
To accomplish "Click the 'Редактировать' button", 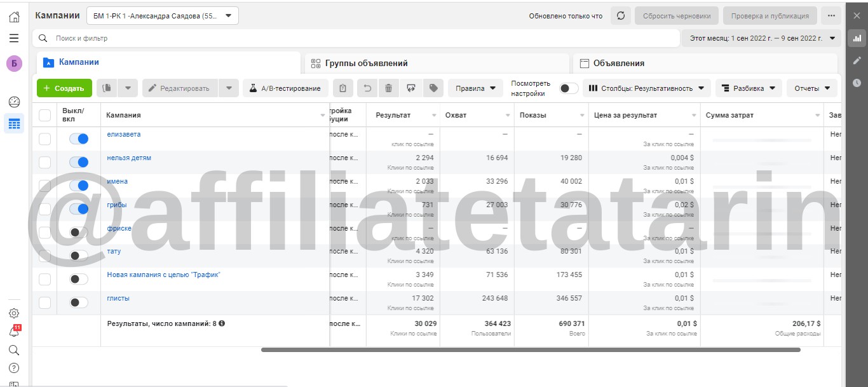I will click(180, 88).
